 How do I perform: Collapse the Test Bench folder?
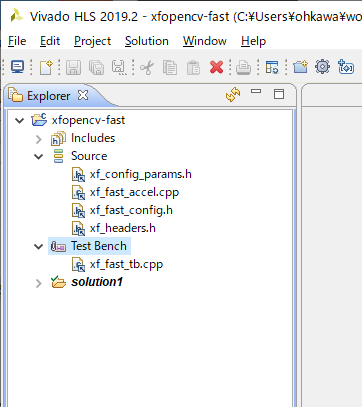point(39,246)
